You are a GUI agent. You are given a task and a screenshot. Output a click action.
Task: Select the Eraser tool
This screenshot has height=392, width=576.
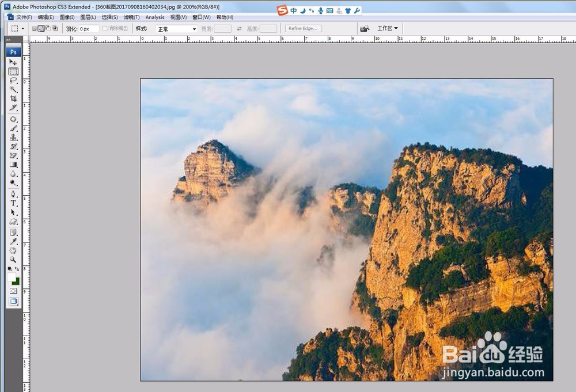point(13,155)
